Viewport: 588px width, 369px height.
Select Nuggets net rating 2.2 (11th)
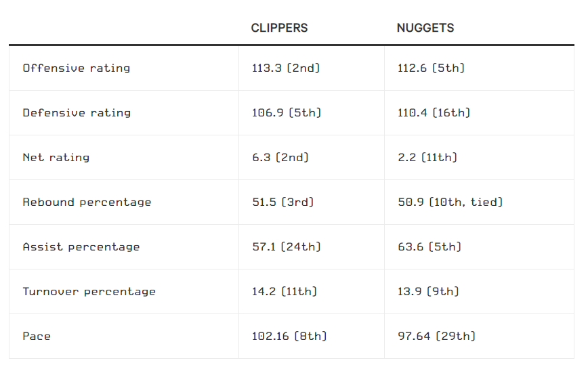click(427, 157)
